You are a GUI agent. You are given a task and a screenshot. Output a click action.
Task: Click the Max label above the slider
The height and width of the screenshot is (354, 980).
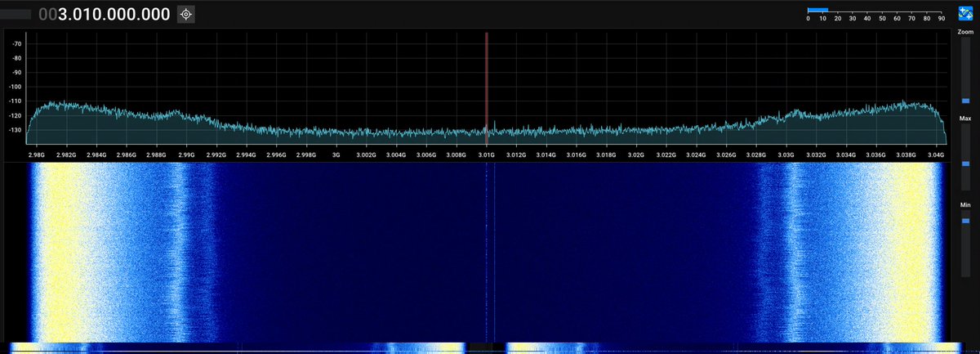pos(965,119)
